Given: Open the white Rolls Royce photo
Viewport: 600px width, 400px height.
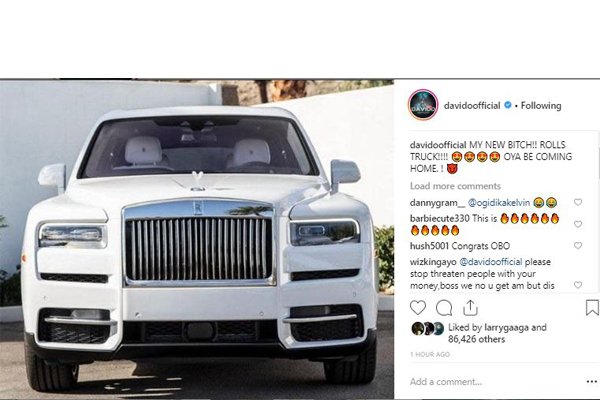Looking at the screenshot, I should point(197,239).
